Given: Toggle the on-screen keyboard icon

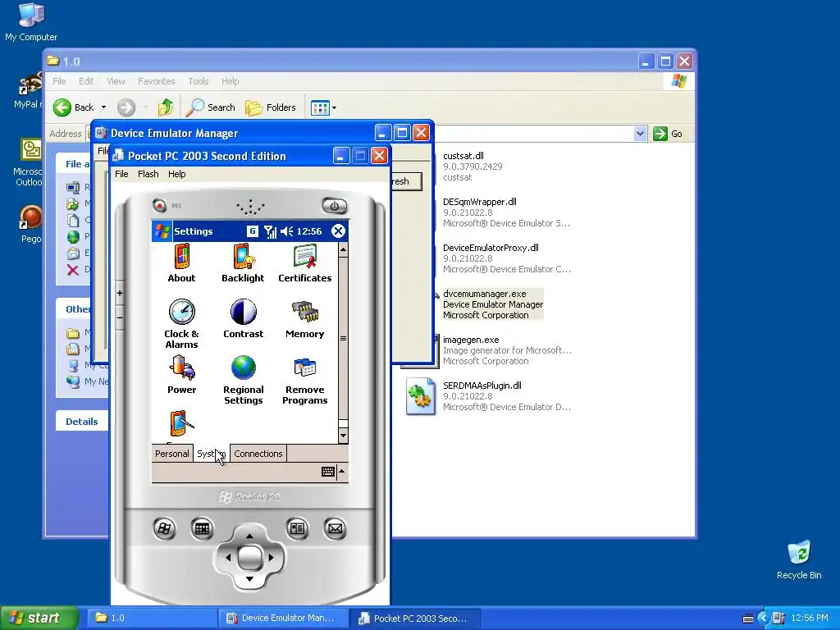Looking at the screenshot, I should (328, 472).
